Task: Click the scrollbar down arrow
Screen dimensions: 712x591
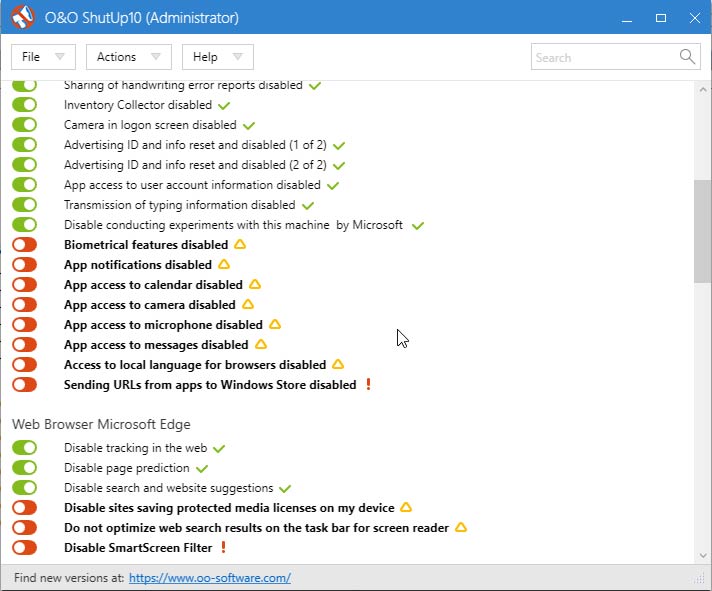Action: (x=703, y=555)
